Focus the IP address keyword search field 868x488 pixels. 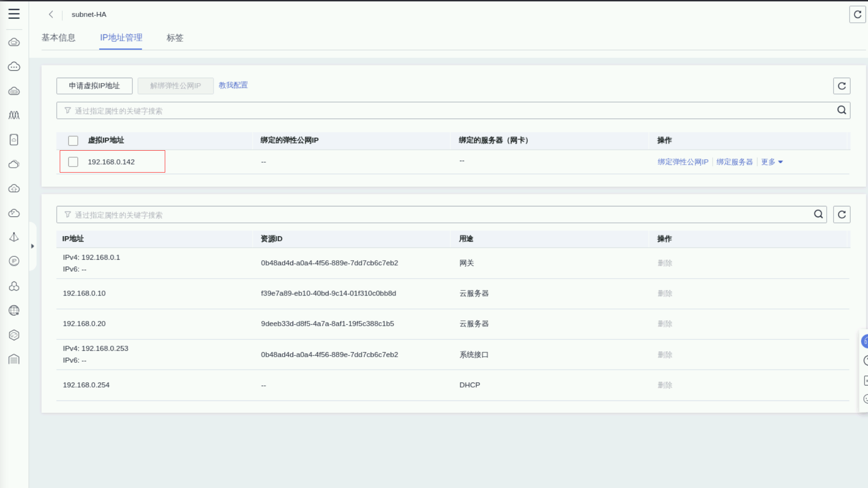(441, 214)
